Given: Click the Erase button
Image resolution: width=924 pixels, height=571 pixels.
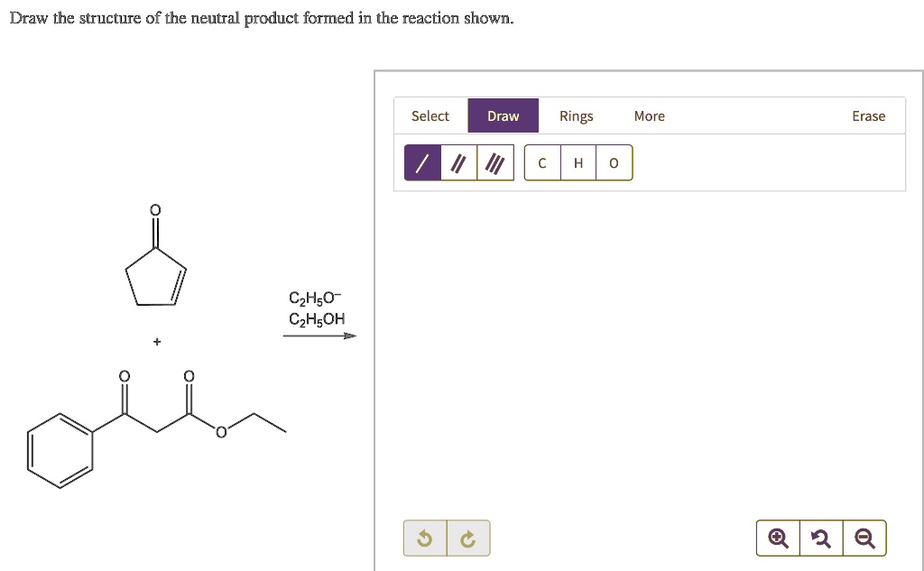Looking at the screenshot, I should pyautogui.click(x=868, y=115).
